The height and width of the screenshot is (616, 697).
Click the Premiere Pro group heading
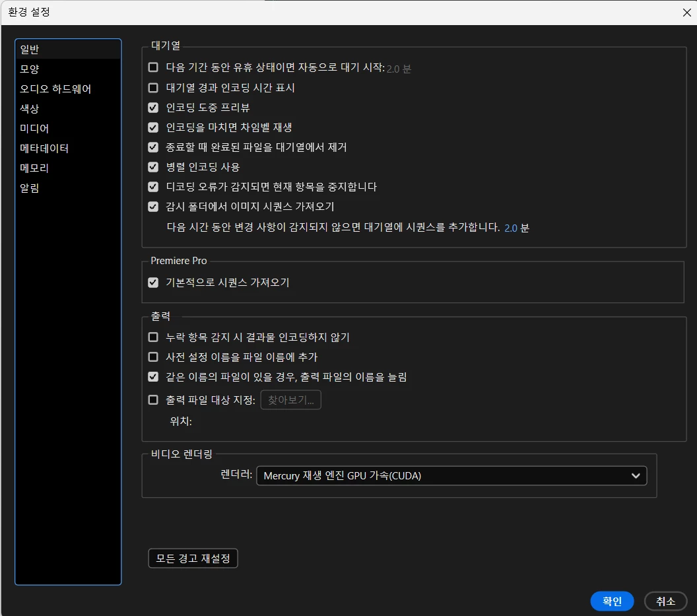[x=179, y=261]
